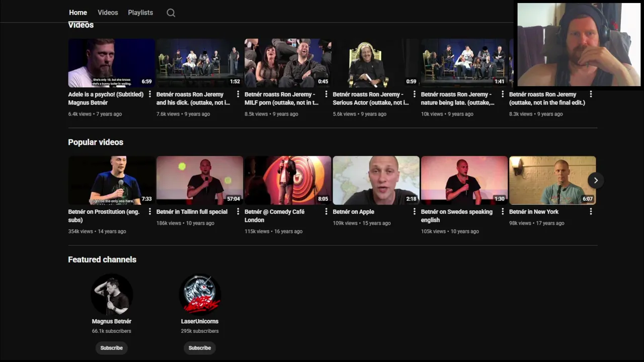Image resolution: width=644 pixels, height=362 pixels.
Task: Select the webcam overlay video feed
Action: click(x=579, y=45)
